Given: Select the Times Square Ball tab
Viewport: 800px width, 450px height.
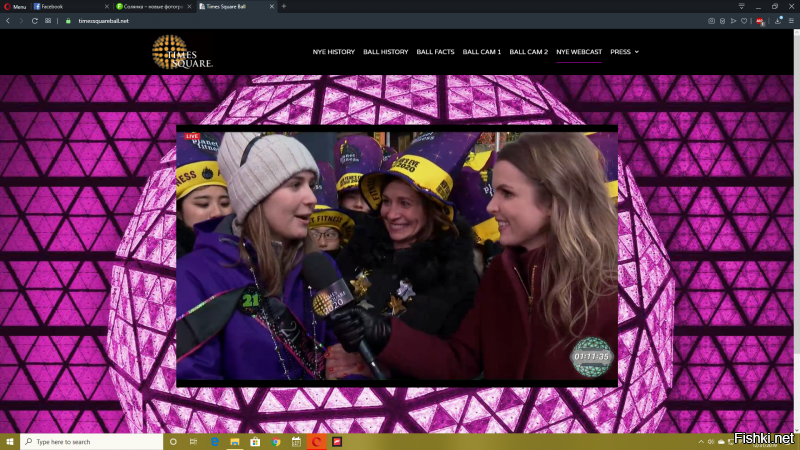Looking at the screenshot, I should [236, 7].
